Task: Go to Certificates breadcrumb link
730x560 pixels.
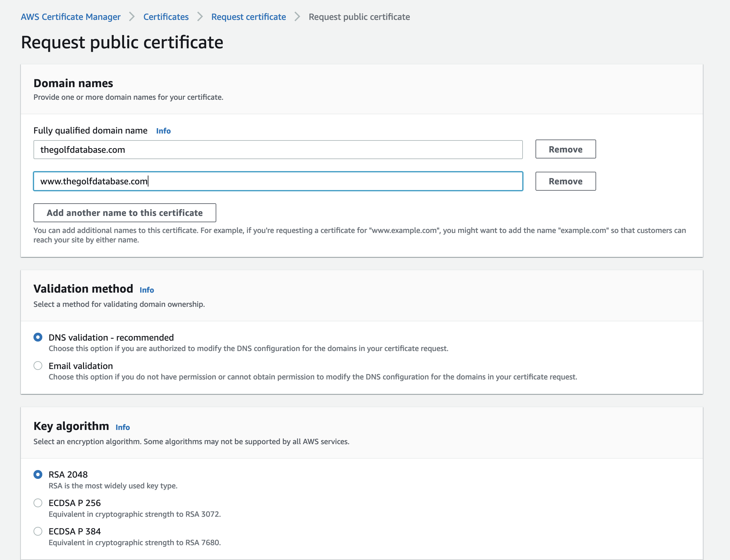Action: (166, 17)
